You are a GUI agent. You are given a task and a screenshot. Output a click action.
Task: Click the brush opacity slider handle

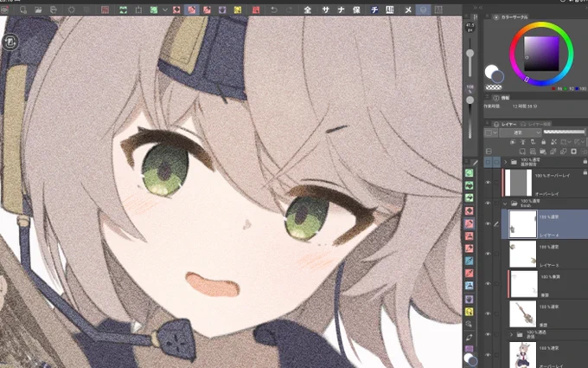(x=470, y=100)
